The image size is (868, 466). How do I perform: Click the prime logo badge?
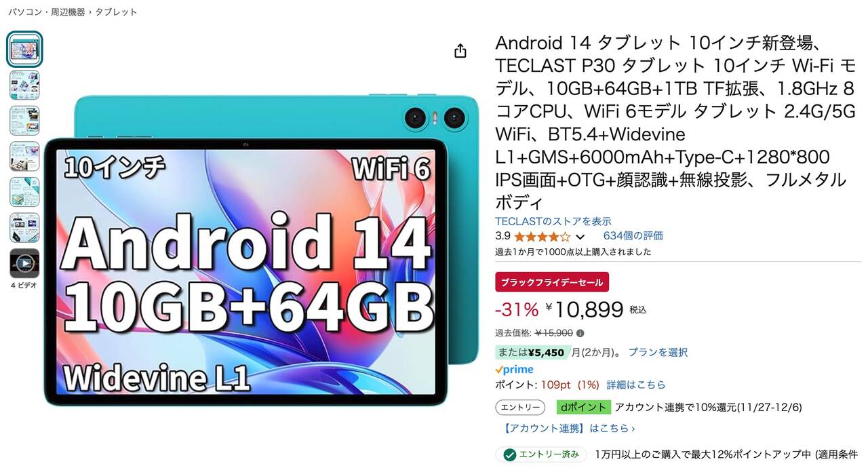tap(514, 370)
